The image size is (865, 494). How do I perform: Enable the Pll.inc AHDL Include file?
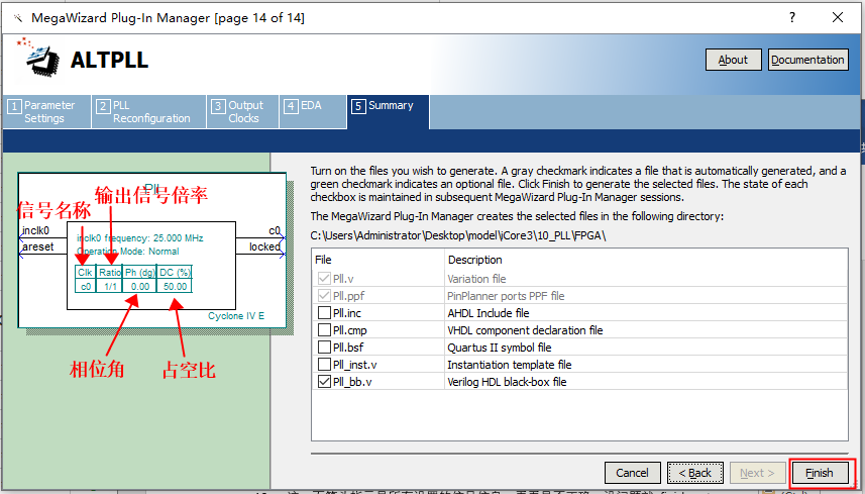tap(324, 313)
